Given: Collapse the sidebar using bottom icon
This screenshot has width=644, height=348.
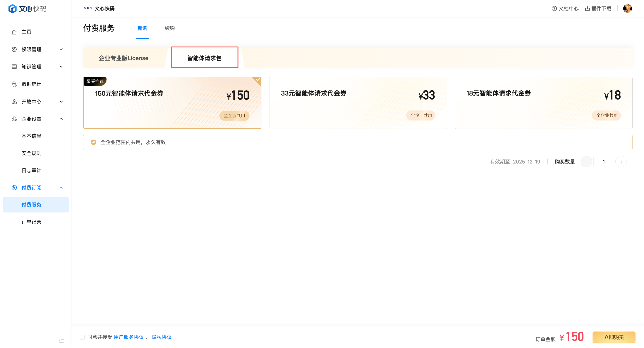Looking at the screenshot, I should pyautogui.click(x=61, y=341).
